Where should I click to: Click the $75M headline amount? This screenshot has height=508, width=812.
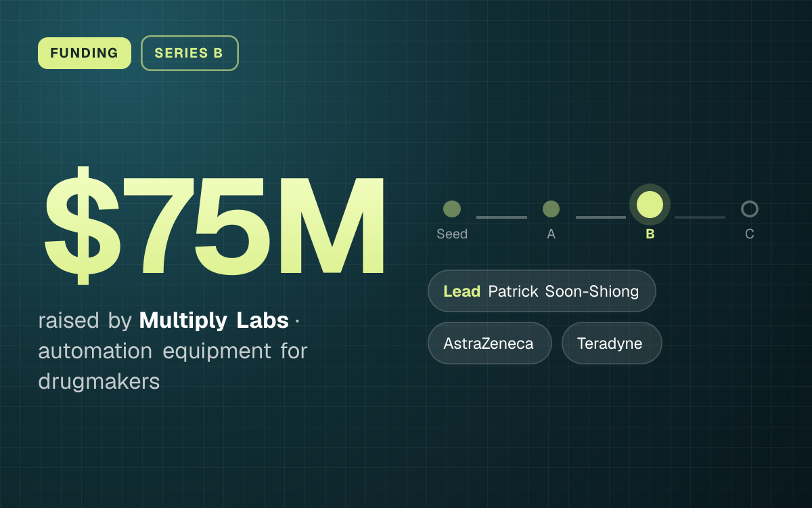click(215, 225)
